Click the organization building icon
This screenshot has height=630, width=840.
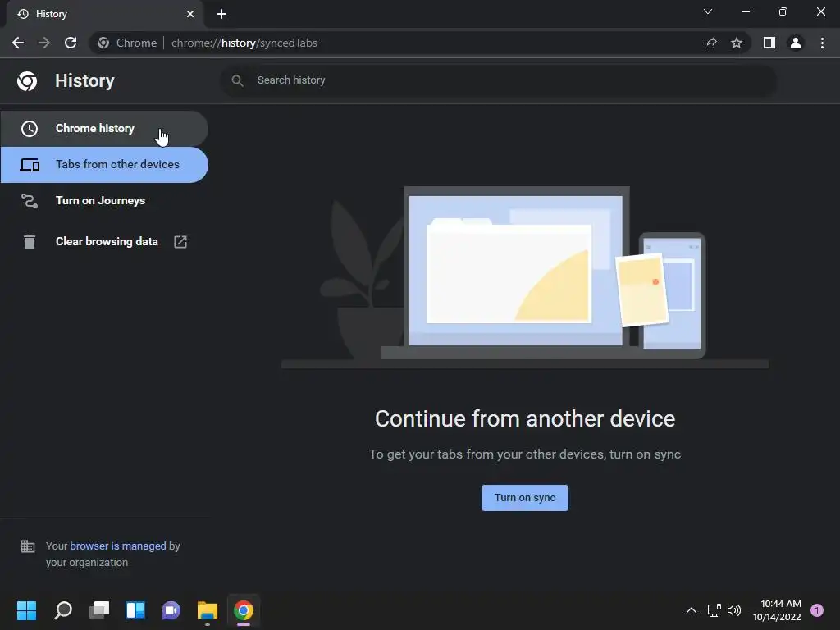[x=28, y=546]
